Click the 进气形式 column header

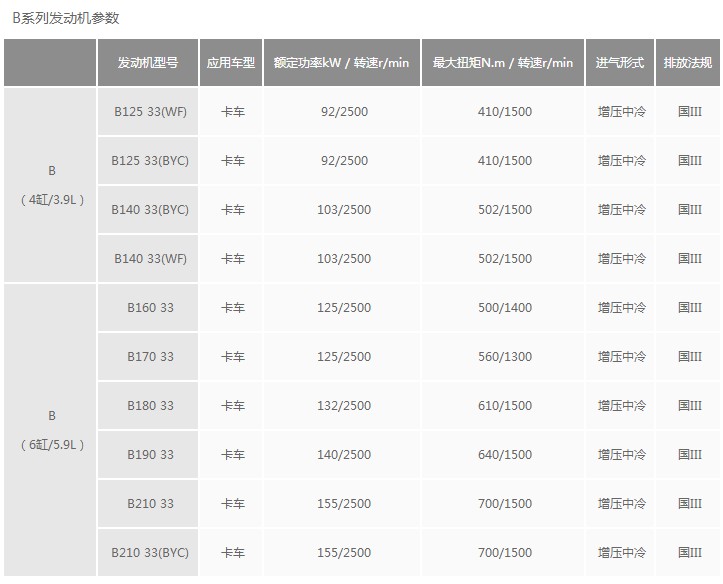coord(620,62)
